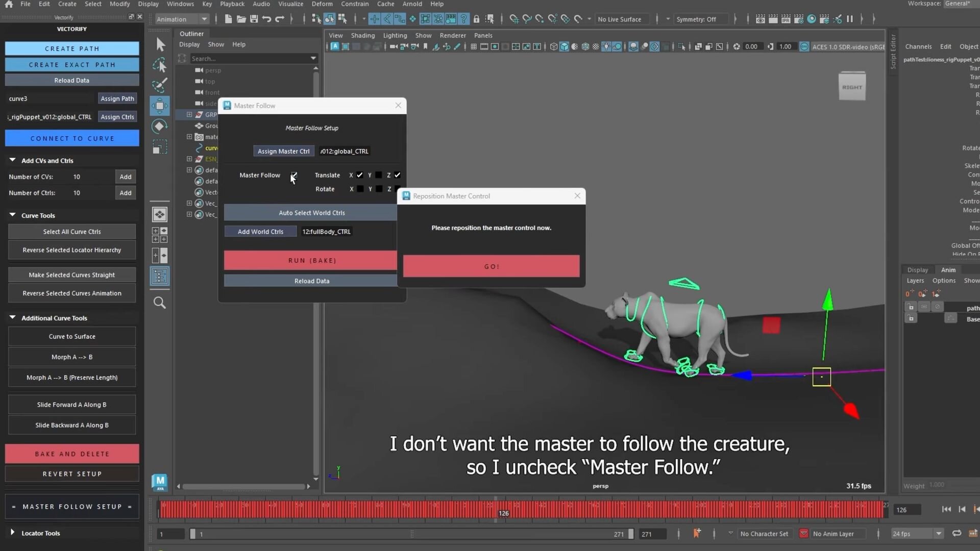Activate the Rotate tool in toolbox
Screen dimensions: 980x551
coord(160,127)
